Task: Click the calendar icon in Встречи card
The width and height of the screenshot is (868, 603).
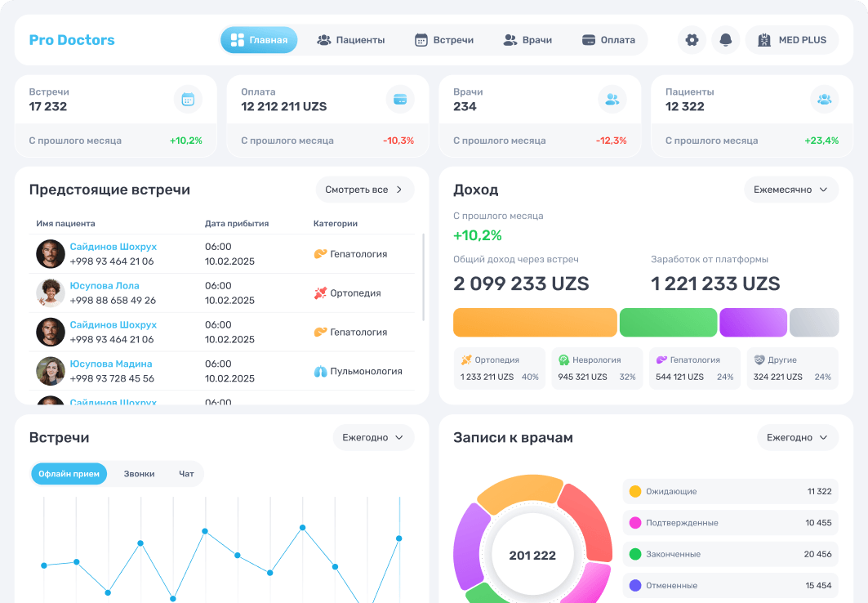Action: click(x=188, y=100)
